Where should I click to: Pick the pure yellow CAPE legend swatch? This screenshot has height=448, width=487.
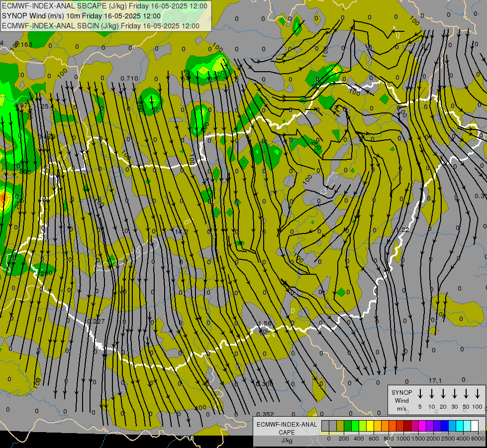(x=370, y=426)
